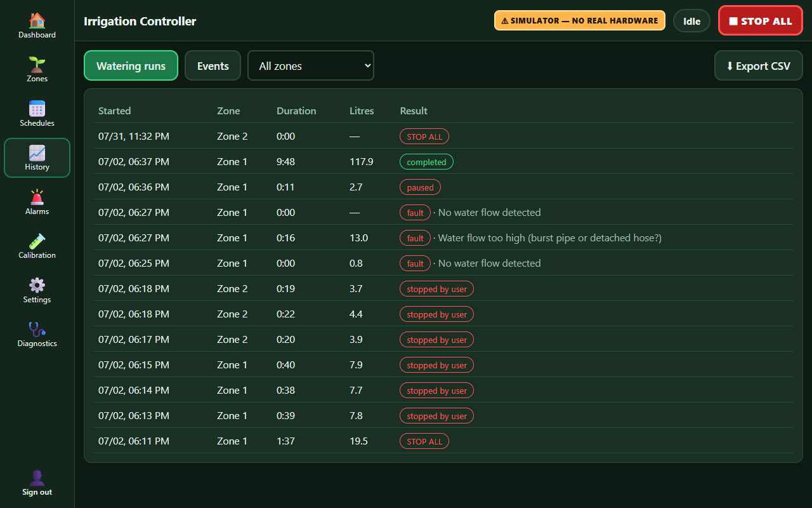Click the 9:48 duration value
Screen dimensions: 812x508
(x=285, y=161)
